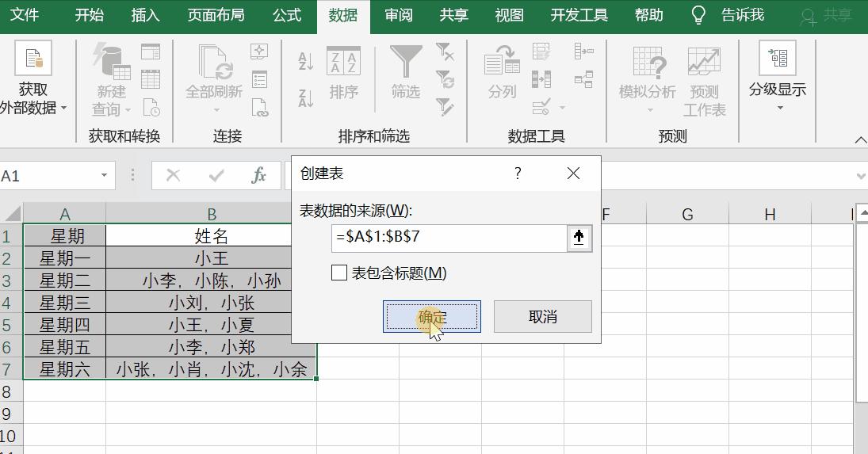
Task: Expand the formula bar chevron
Action: [860, 177]
